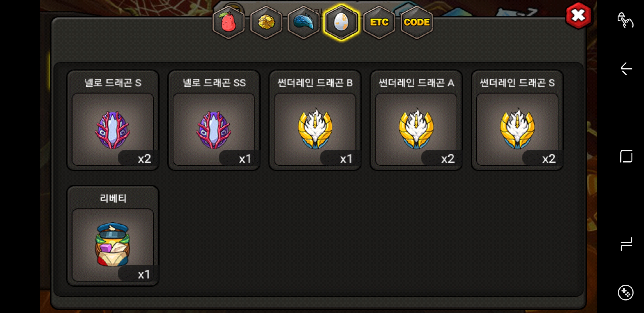Pick the 썬더레인 드래곤 S egg
The width and height of the screenshot is (644, 313).
click(517, 120)
